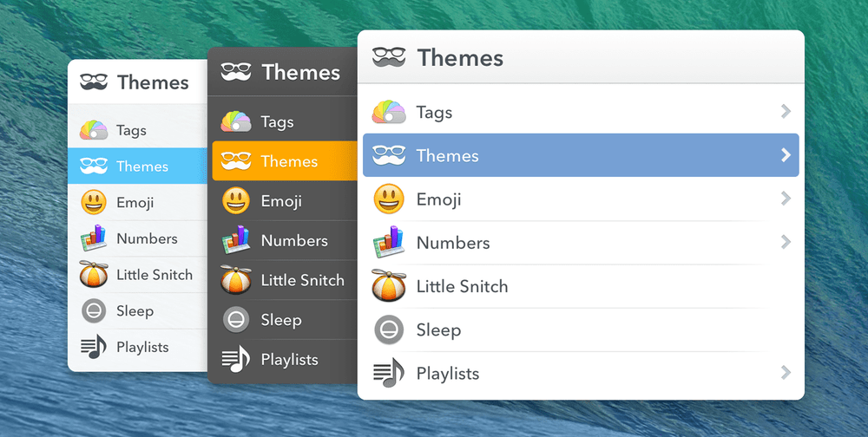The width and height of the screenshot is (868, 437).
Task: Select Emoji label in the dark window
Action: tap(281, 201)
